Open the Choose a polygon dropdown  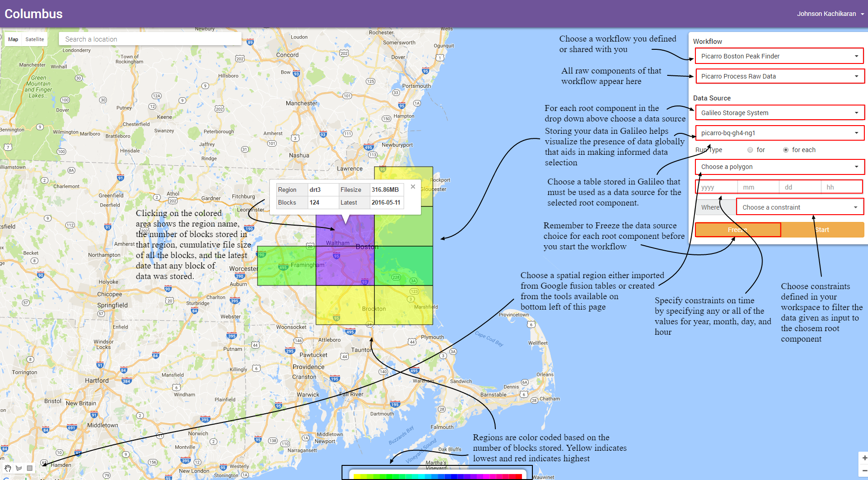click(x=779, y=167)
